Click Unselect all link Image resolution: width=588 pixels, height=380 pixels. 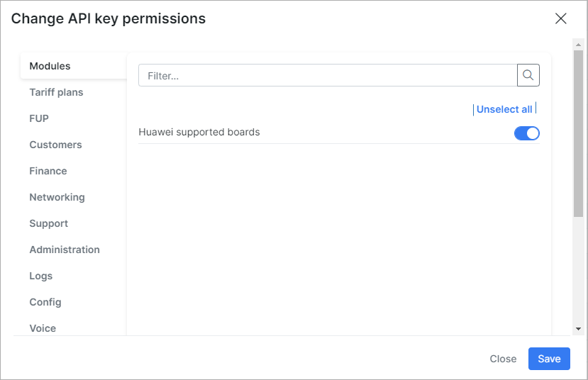tap(504, 109)
